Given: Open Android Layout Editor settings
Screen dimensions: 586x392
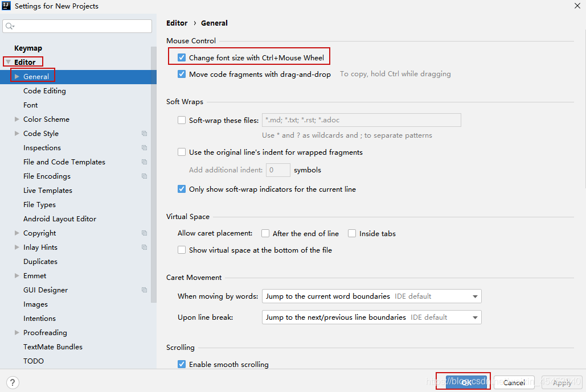Looking at the screenshot, I should [59, 219].
